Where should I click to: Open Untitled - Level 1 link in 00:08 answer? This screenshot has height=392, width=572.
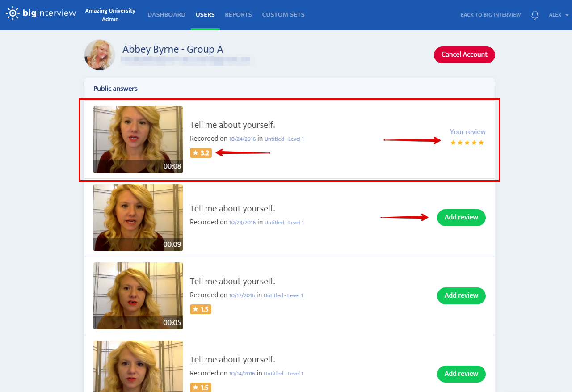(x=284, y=139)
